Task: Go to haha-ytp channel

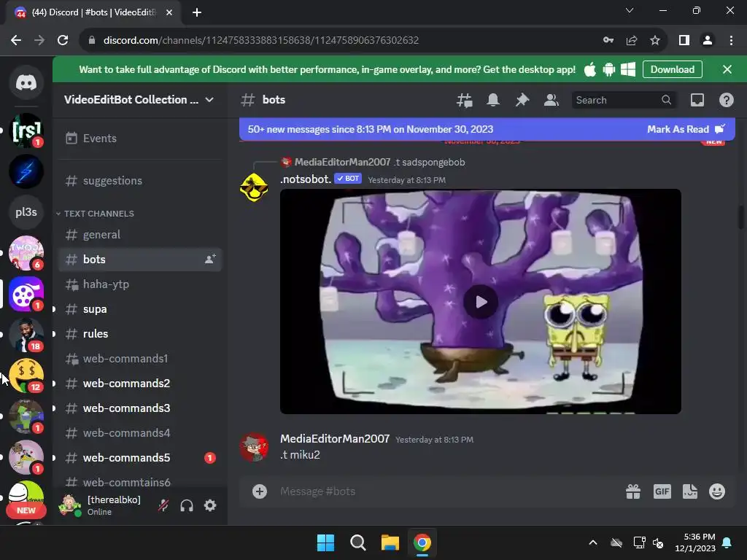Action: coord(140,284)
